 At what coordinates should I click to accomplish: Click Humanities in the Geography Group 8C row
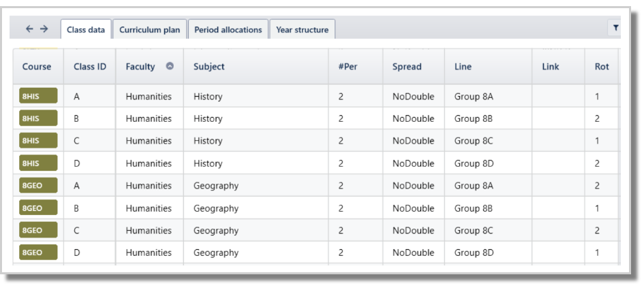(x=149, y=231)
